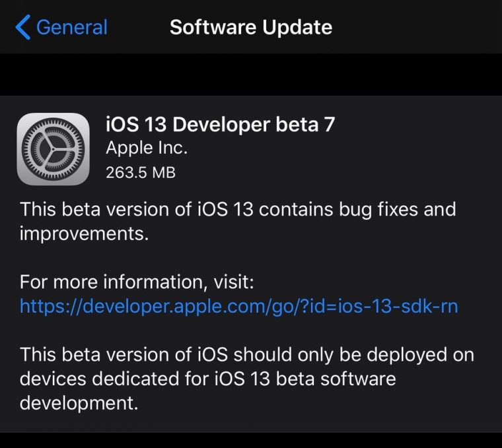The height and width of the screenshot is (448, 502).
Task: Go back to General settings label
Action: coord(72,27)
